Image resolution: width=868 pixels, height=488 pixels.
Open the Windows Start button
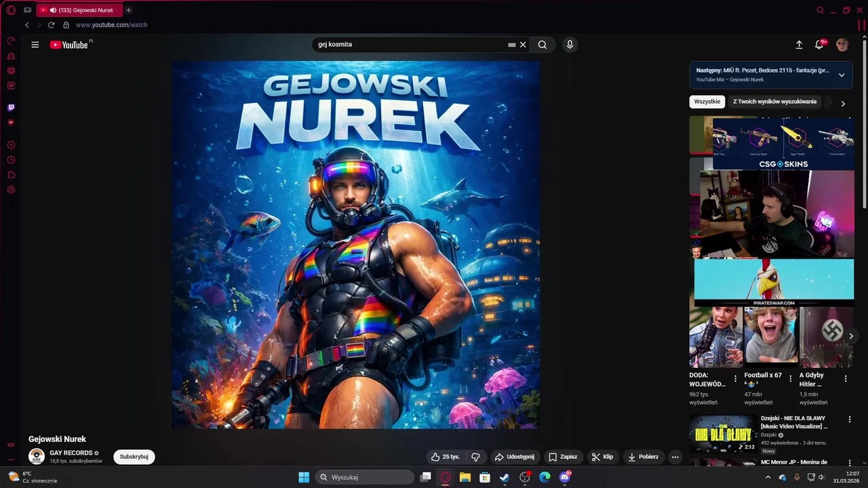click(304, 477)
